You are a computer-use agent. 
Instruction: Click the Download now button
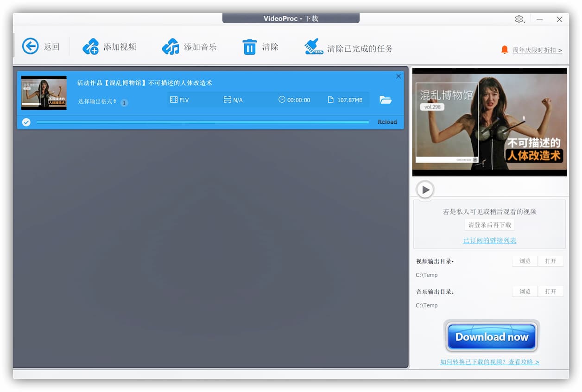(x=492, y=337)
